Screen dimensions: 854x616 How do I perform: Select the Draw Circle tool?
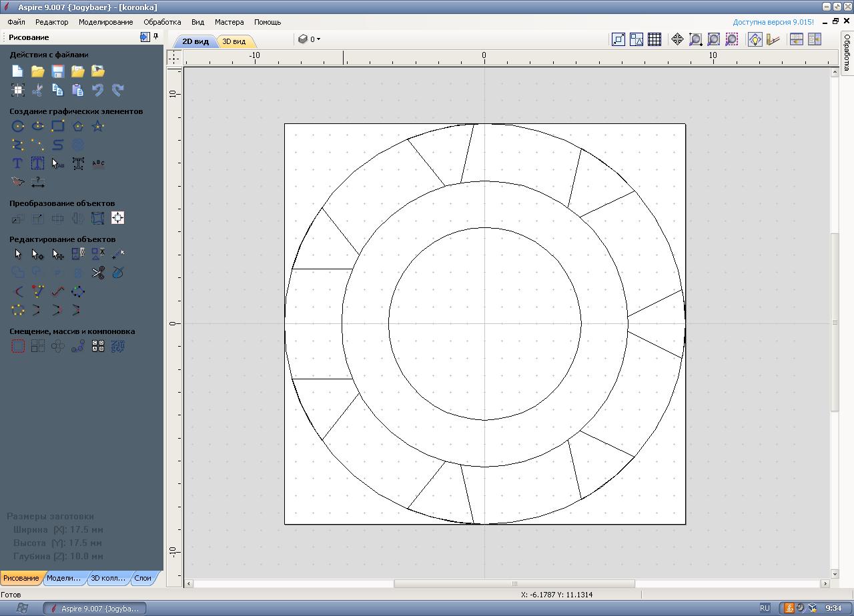[x=18, y=126]
